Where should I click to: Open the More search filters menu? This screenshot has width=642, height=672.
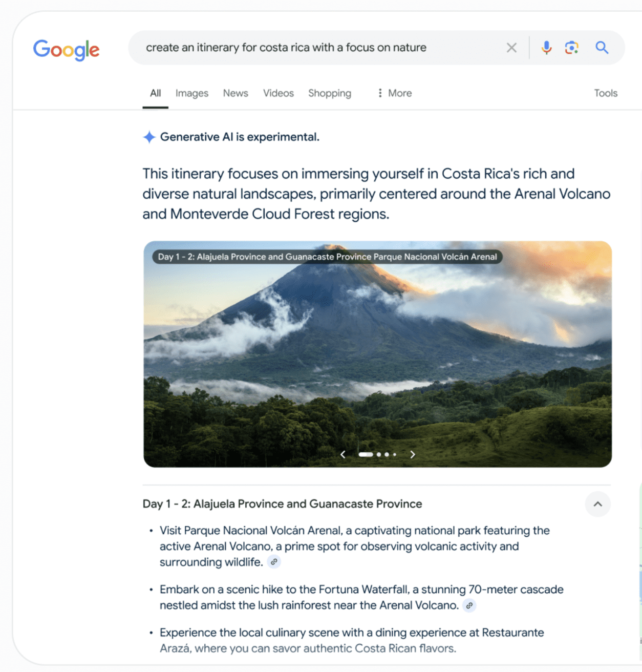[395, 93]
